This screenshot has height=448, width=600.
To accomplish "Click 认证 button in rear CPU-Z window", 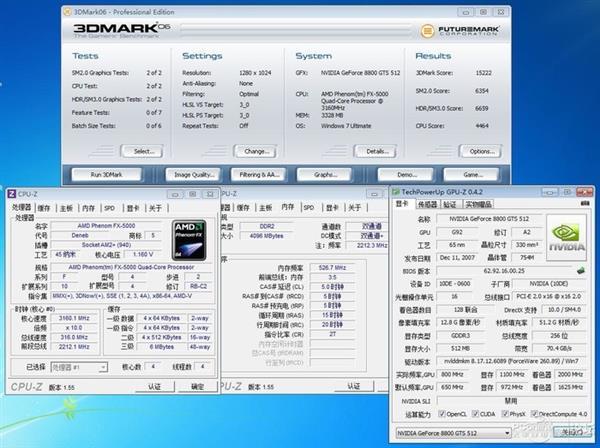I will pos(354,386).
